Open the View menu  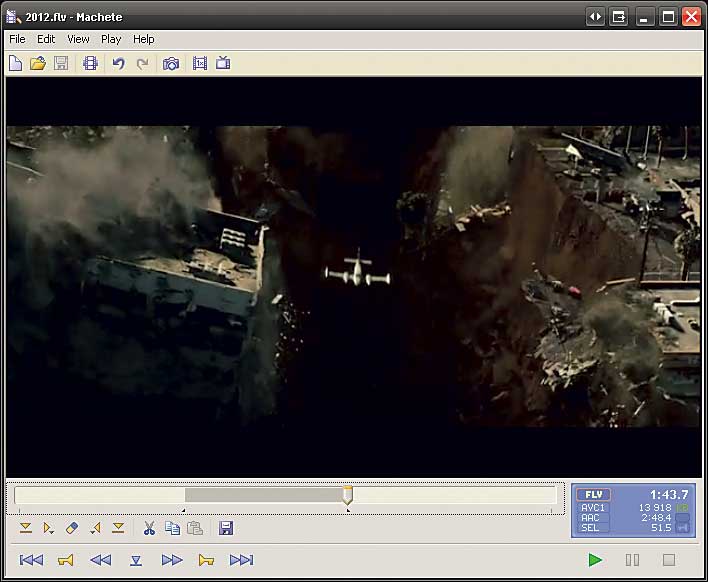(78, 39)
